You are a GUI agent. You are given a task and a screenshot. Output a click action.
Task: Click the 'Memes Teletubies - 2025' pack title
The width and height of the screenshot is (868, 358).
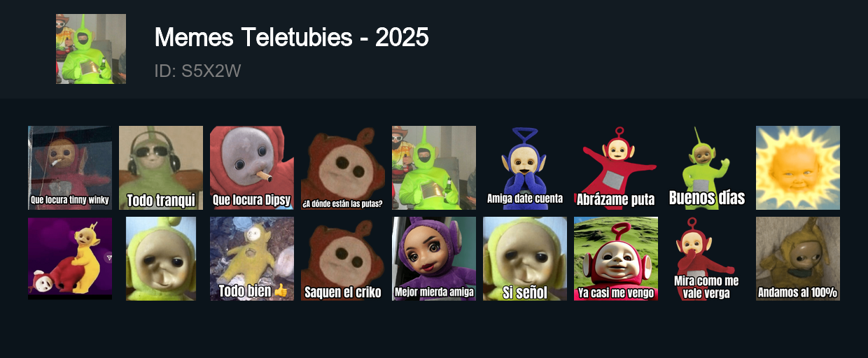tap(291, 37)
